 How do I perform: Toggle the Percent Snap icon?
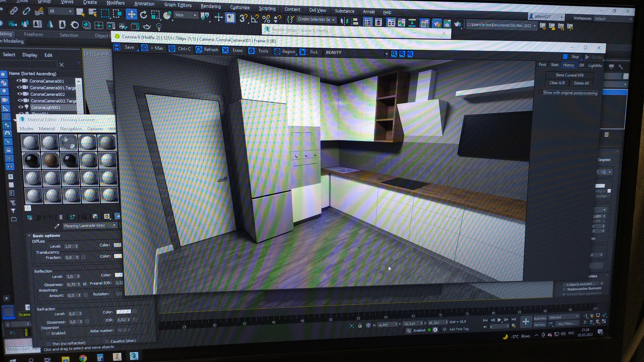coord(266,19)
